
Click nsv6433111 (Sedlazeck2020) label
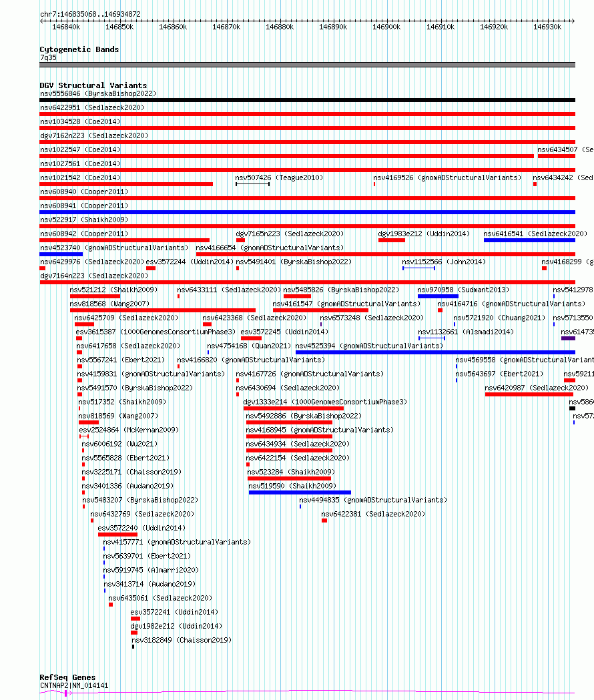coord(229,290)
